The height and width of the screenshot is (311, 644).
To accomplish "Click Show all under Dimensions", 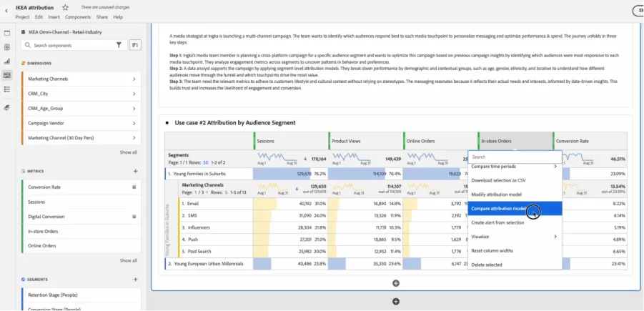I will pos(128,152).
